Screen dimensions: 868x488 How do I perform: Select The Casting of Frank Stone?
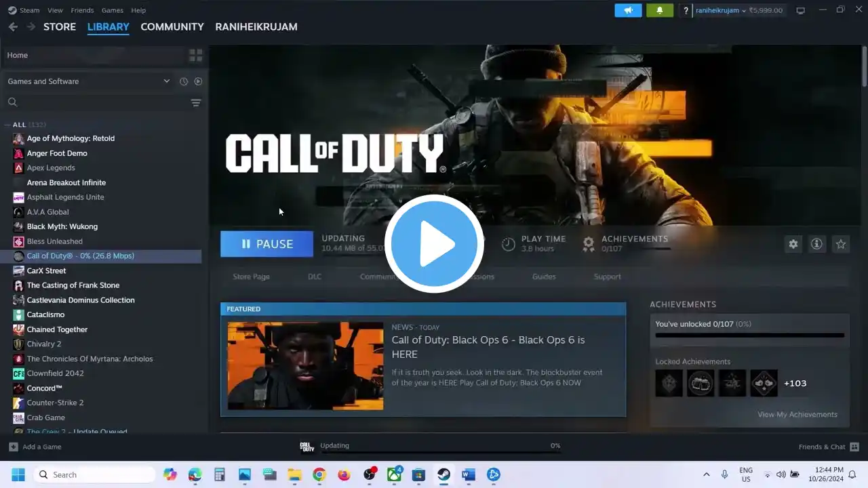click(x=73, y=285)
